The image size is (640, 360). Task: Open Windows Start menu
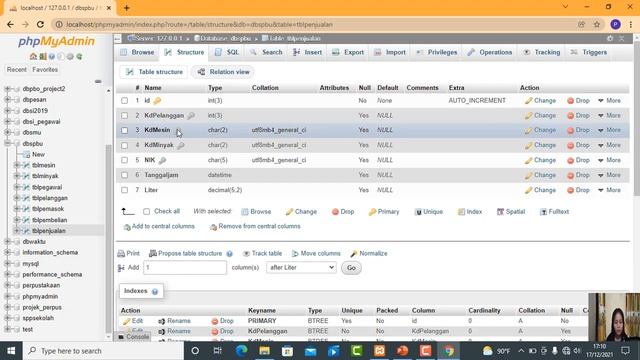coord(11,351)
